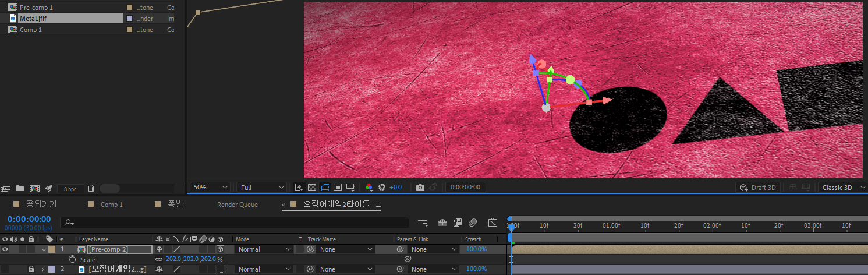The height and width of the screenshot is (275, 868).
Task: Click the timeline timecode 0:00:00:00
Action: point(29,219)
